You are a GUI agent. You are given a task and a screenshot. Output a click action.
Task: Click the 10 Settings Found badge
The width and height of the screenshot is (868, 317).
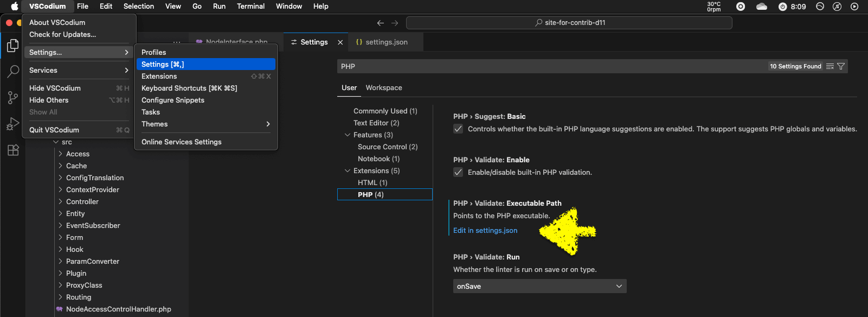[795, 66]
